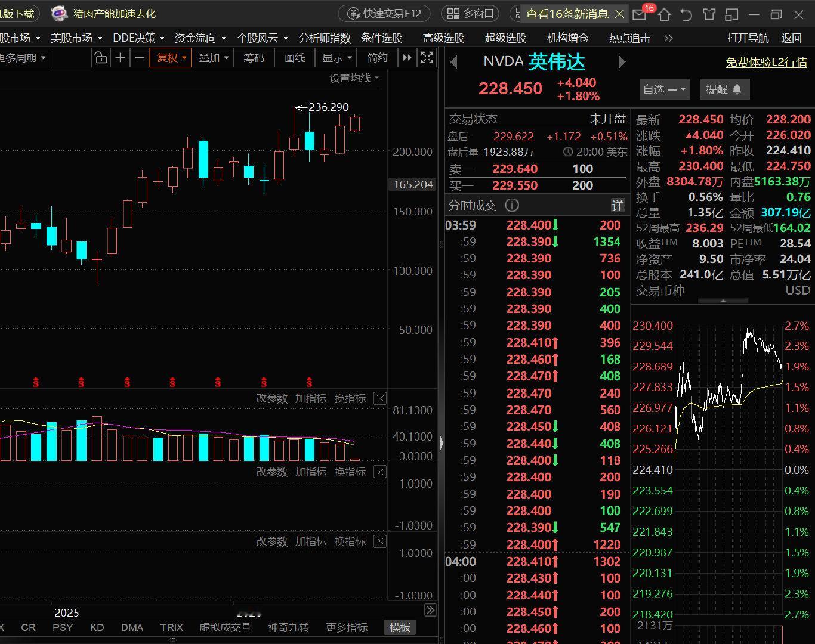Click the 快速交易F12 button
This screenshot has height=644, width=815.
pyautogui.click(x=385, y=14)
